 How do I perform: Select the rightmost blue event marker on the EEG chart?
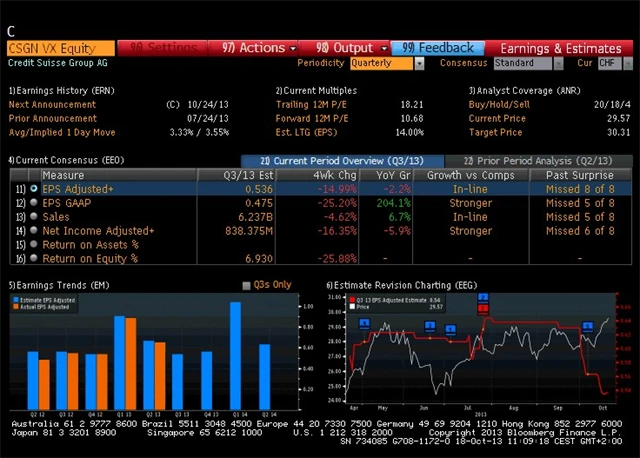(588, 326)
